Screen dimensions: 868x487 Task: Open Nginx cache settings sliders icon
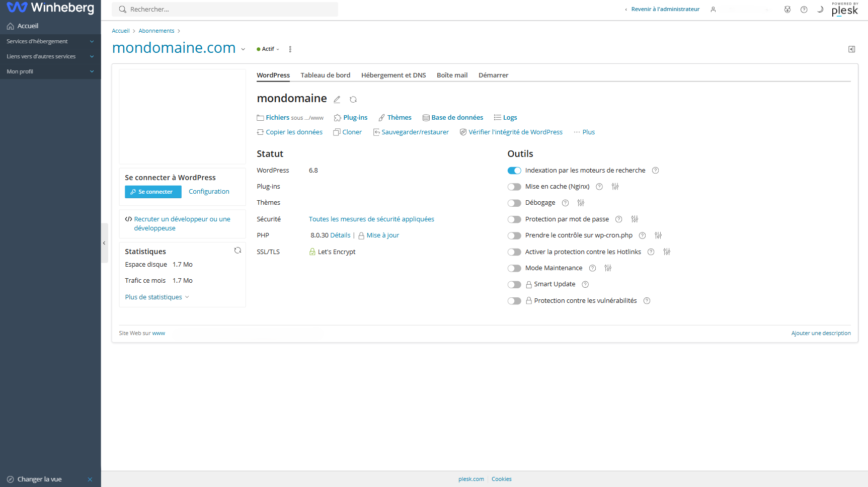tap(615, 187)
